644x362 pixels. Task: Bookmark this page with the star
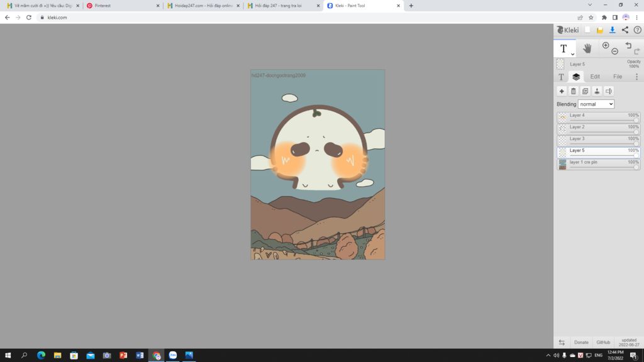[591, 17]
